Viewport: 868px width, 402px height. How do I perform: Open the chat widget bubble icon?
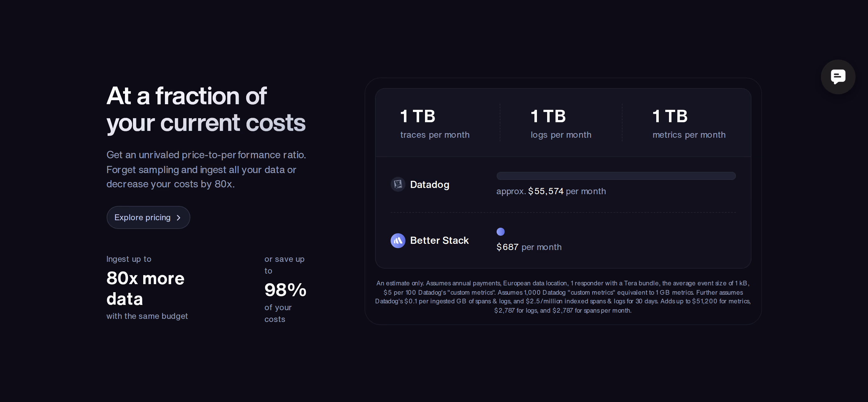pyautogui.click(x=838, y=77)
